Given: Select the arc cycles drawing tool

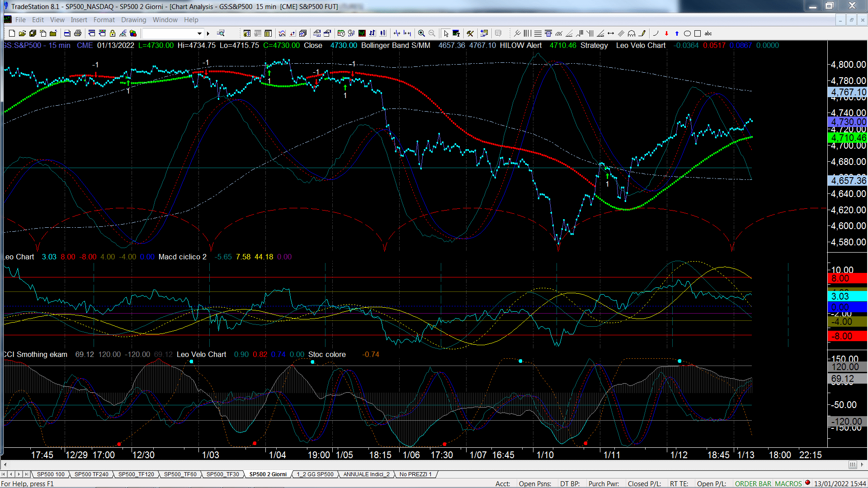Looking at the screenshot, I should click(632, 33).
